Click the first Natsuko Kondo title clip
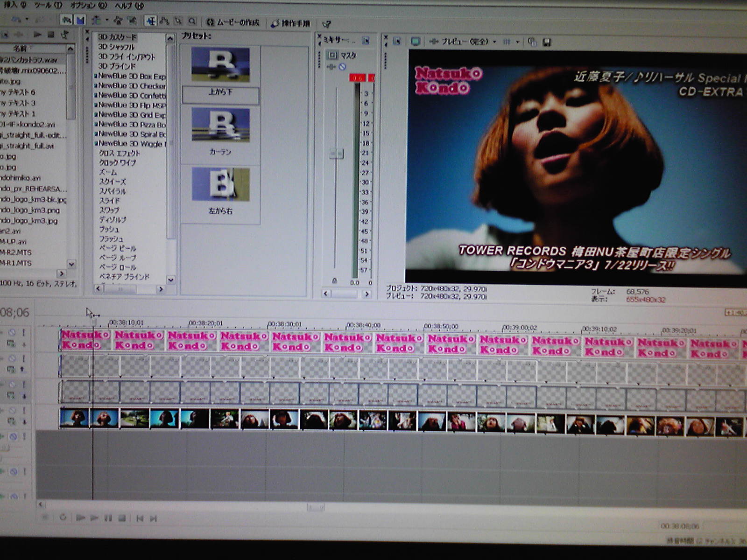Viewport: 747px width, 560px height. 85,340
